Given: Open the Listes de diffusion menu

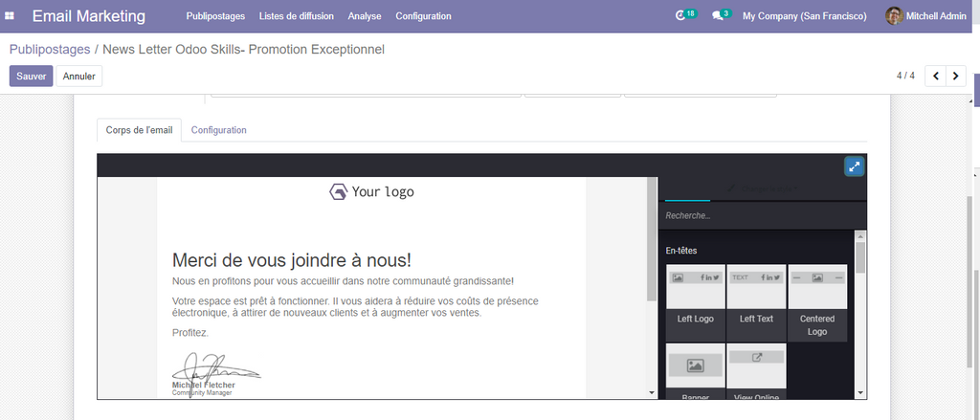Looking at the screenshot, I should [297, 16].
